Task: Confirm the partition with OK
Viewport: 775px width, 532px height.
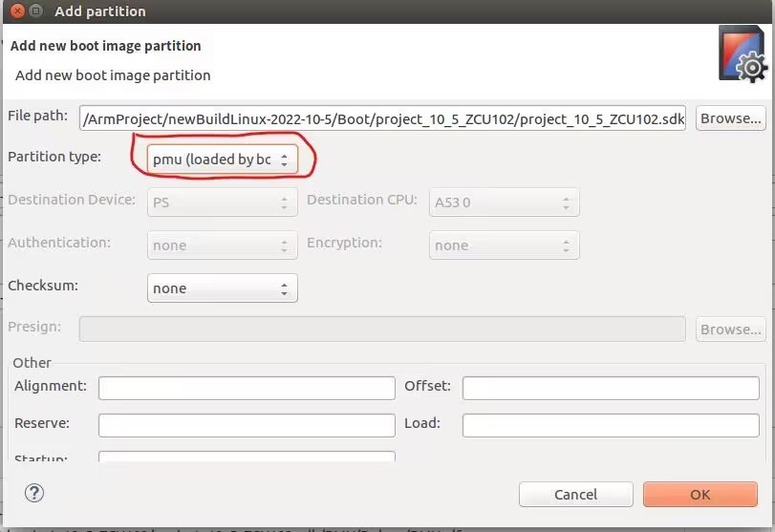Action: click(x=700, y=494)
